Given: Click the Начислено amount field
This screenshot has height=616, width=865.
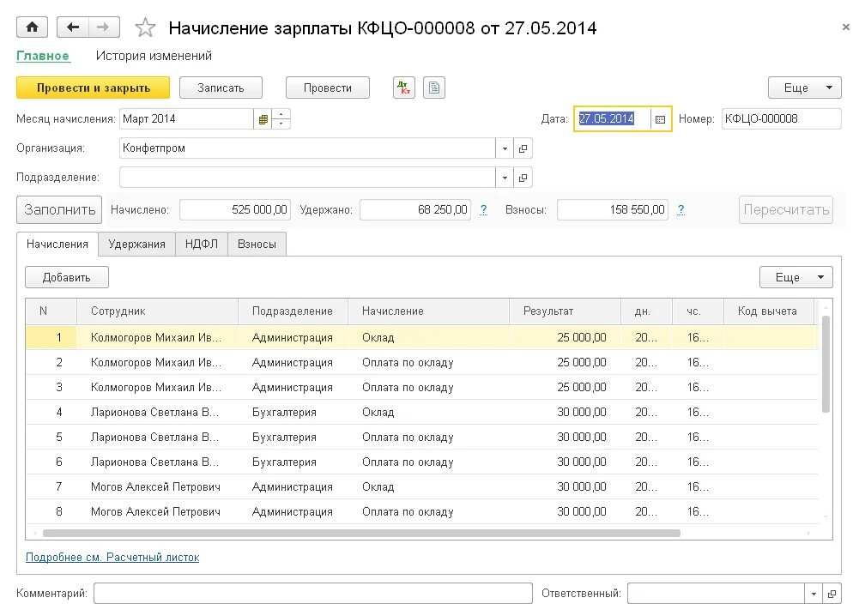Looking at the screenshot, I should pyautogui.click(x=235, y=210).
